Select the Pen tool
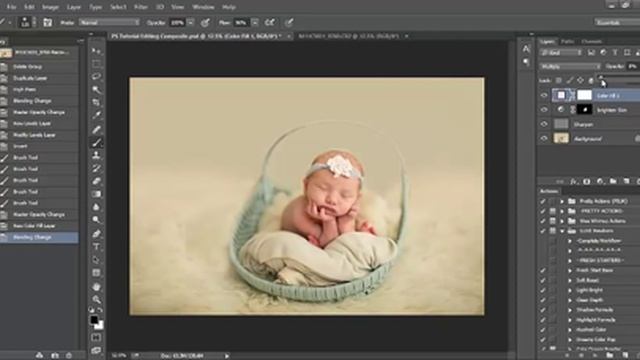This screenshot has height=360, width=640. [x=96, y=234]
